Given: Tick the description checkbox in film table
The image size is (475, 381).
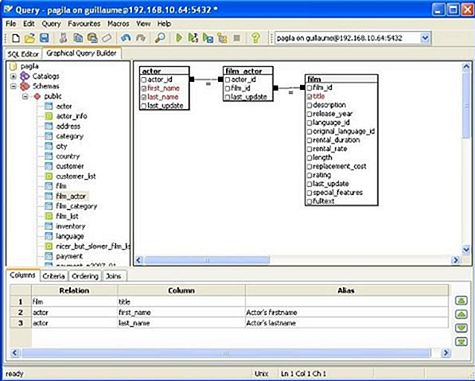Looking at the screenshot, I should [309, 105].
